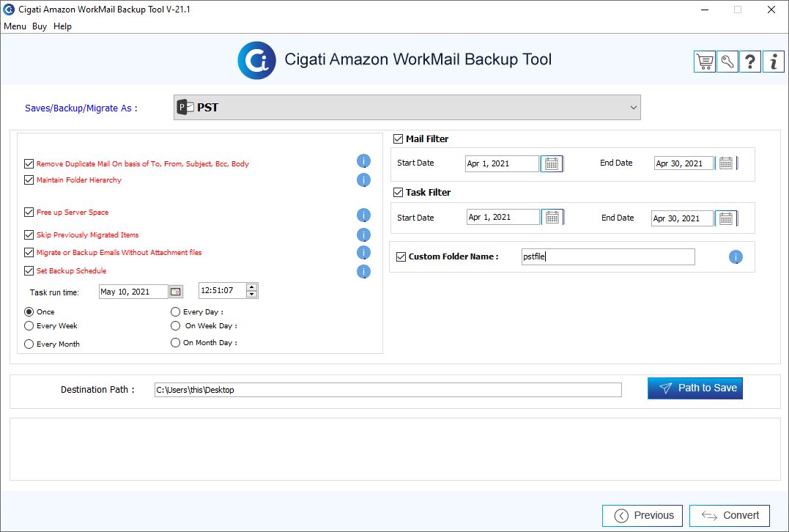Open Mail Filter Start Date calendar
Screen dimensions: 789x532
(x=552, y=163)
